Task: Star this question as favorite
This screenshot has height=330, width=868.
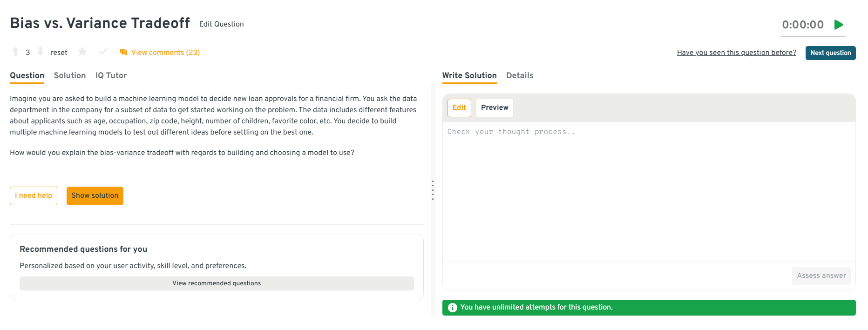Action: coord(82,52)
